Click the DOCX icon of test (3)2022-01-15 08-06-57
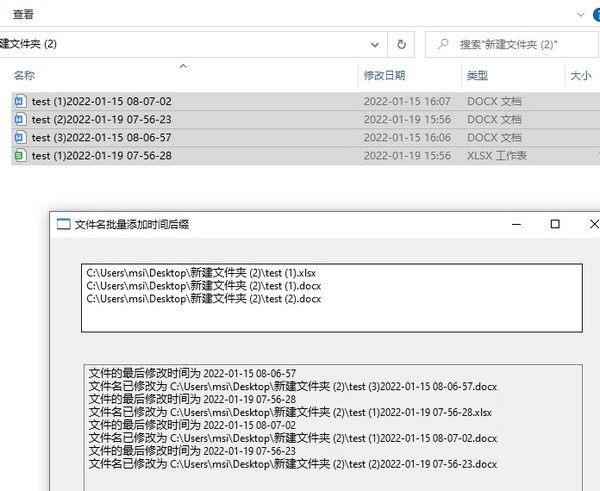Screen dimensions: 600x491 pyautogui.click(x=20, y=137)
